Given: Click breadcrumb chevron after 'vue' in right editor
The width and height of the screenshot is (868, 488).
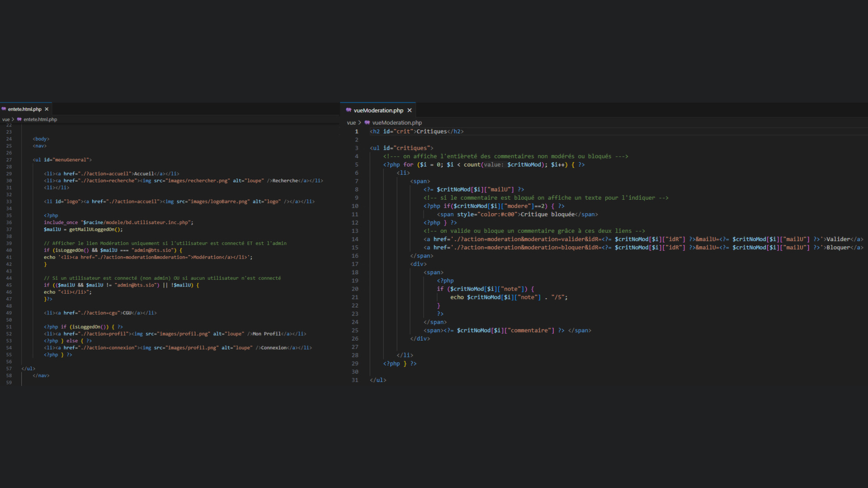Looking at the screenshot, I should 360,122.
